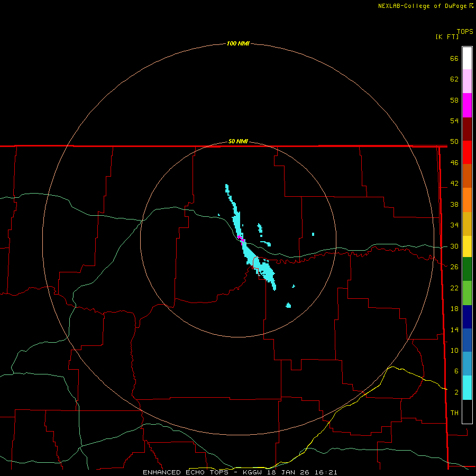Click the TOPS legend title
The height and width of the screenshot is (476, 476).
point(465,31)
